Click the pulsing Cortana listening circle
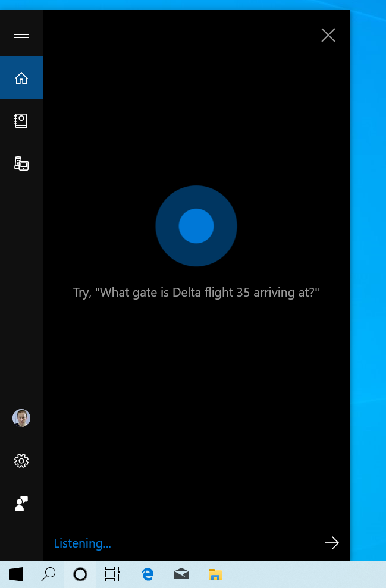386x588 pixels. pos(196,226)
